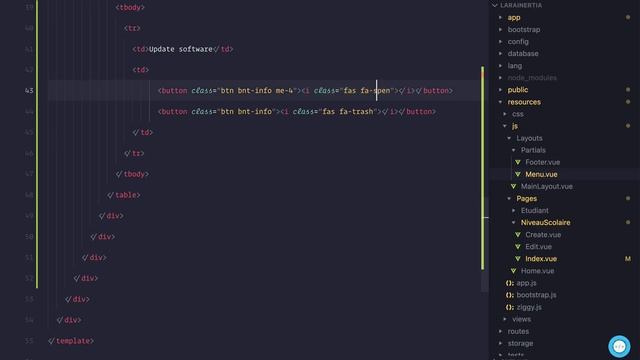Open the round code badge in corner
The image size is (640, 360).
pyautogui.click(x=619, y=347)
